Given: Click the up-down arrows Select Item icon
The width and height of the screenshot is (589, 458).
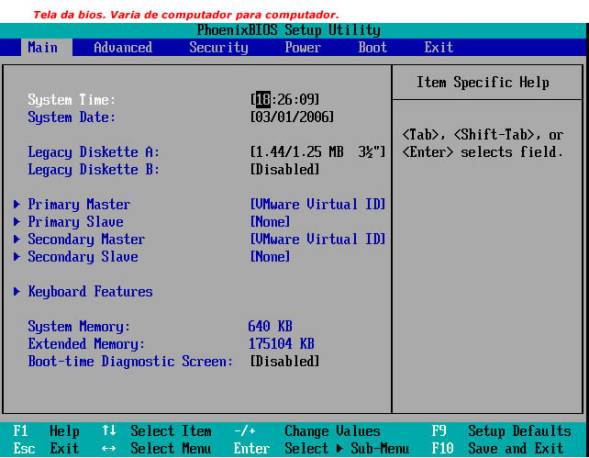Looking at the screenshot, I should coord(109,430).
